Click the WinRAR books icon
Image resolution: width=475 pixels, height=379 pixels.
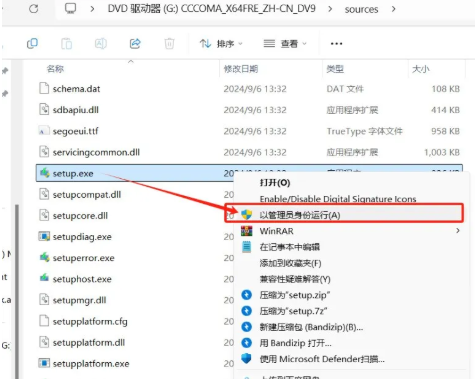click(246, 231)
